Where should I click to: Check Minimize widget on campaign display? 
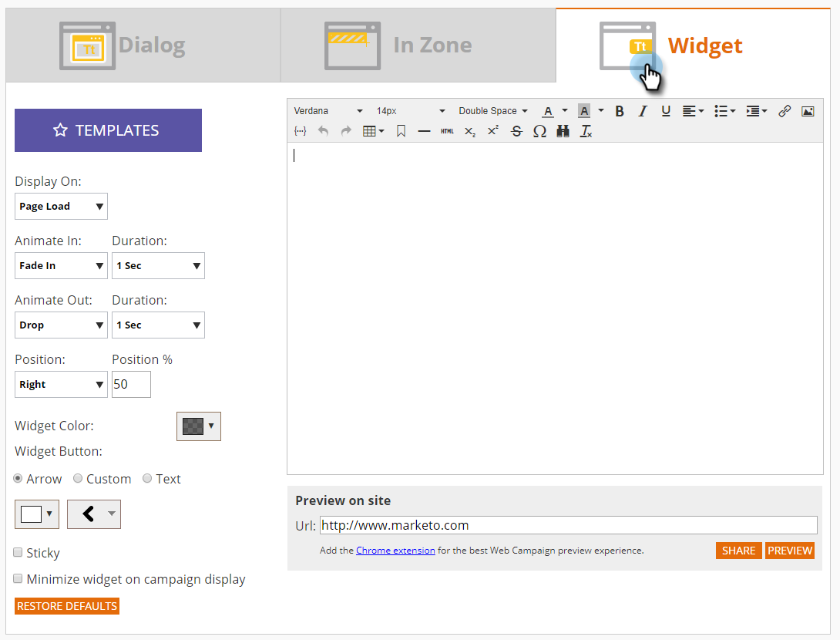click(18, 578)
